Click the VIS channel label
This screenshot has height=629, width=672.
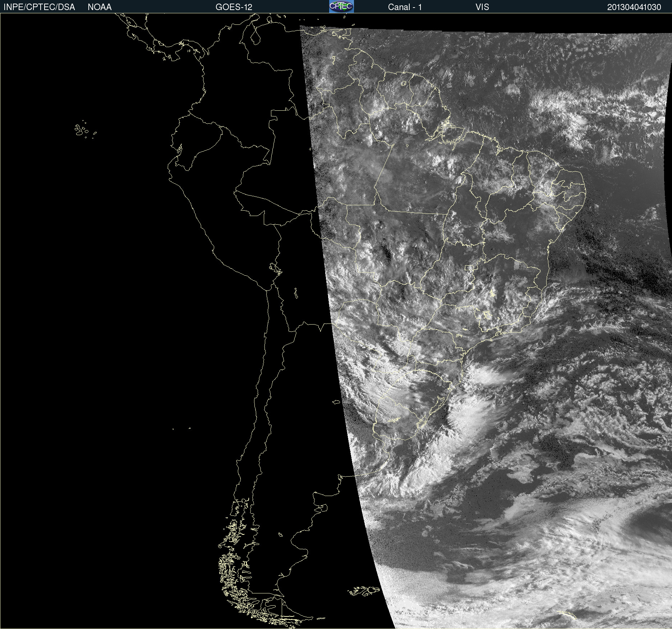[482, 7]
